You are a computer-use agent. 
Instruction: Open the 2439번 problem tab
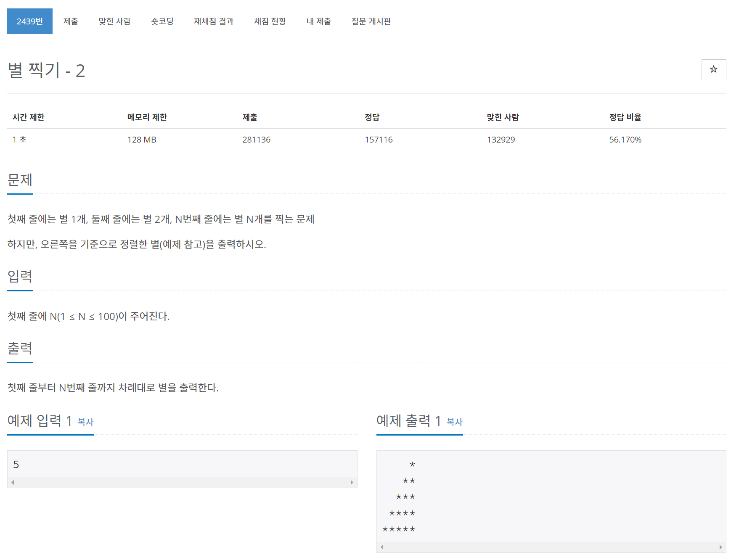point(30,21)
